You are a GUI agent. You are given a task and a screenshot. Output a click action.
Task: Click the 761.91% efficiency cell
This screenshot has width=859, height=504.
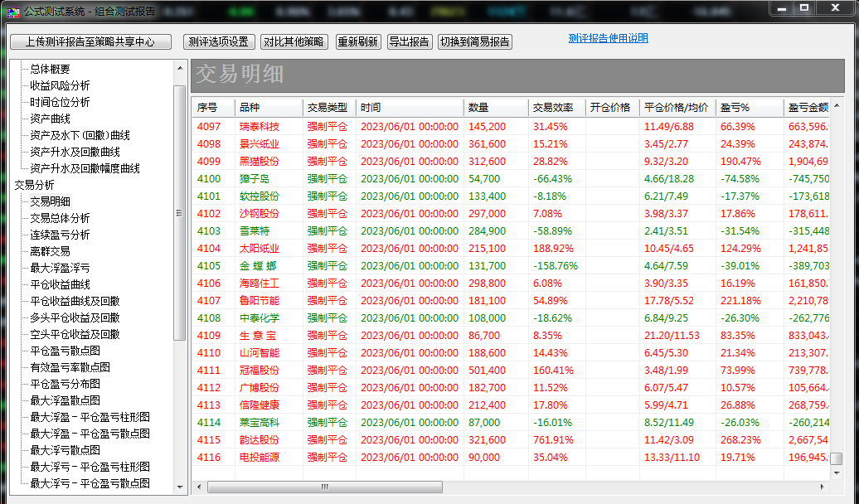point(553,440)
